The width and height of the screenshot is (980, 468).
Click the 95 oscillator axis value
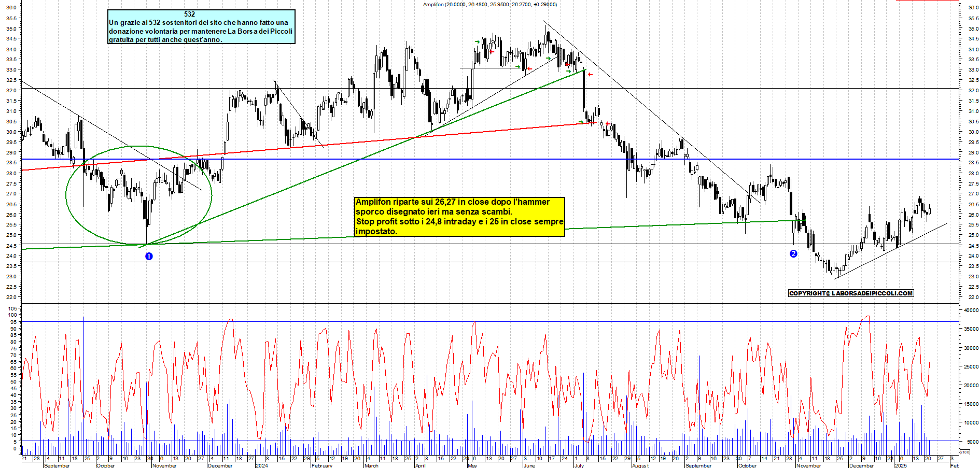[14, 321]
